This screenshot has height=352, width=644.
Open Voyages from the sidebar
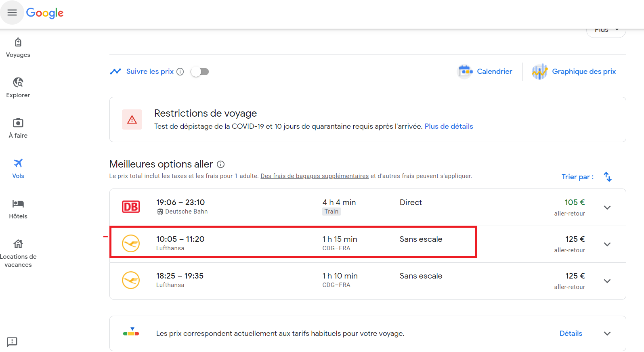(18, 48)
